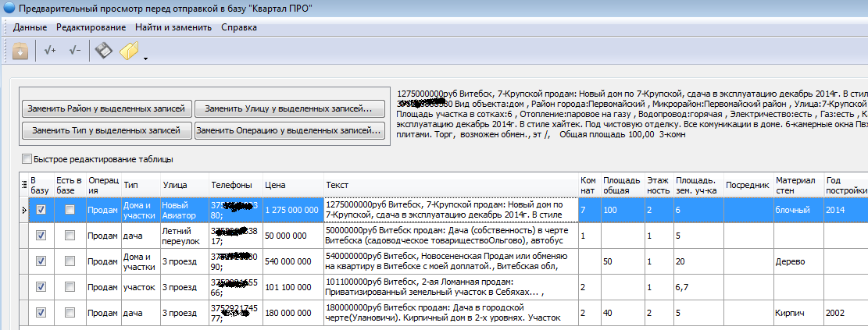The image size is (868, 330).
Task: Open the 'Найти и заменить' menu
Action: [173, 27]
